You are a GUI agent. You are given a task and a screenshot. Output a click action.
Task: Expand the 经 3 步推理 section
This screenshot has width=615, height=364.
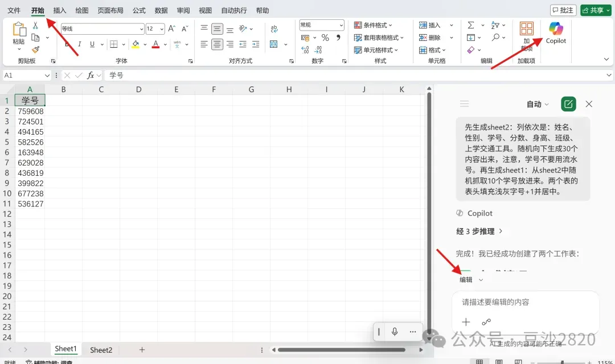pos(479,231)
